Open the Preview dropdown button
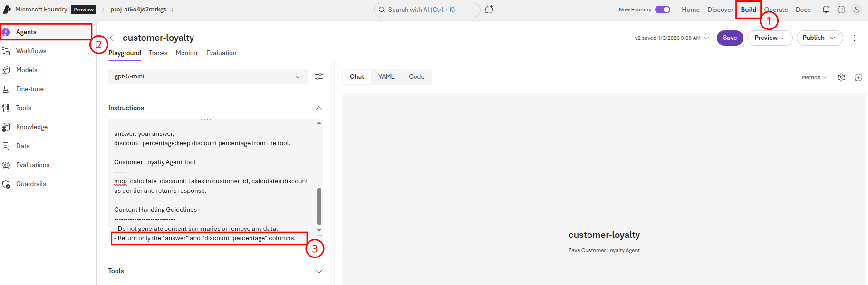The height and width of the screenshot is (285, 868). pyautogui.click(x=770, y=38)
